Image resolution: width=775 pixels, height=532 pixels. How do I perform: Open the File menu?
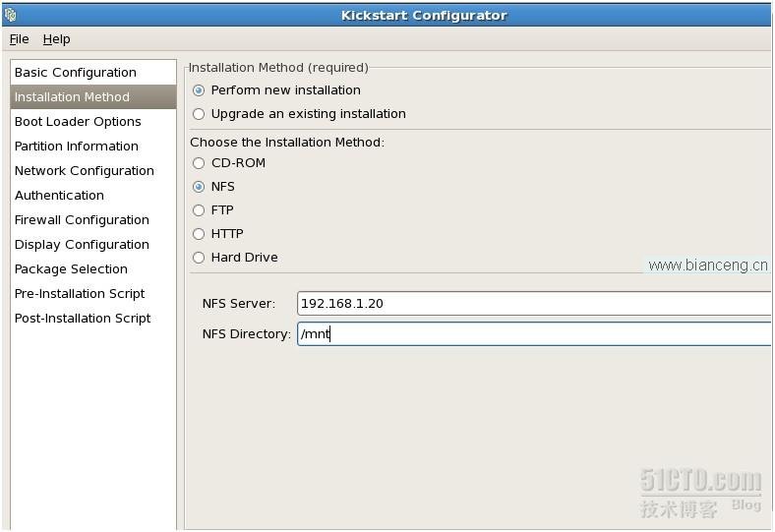20,39
